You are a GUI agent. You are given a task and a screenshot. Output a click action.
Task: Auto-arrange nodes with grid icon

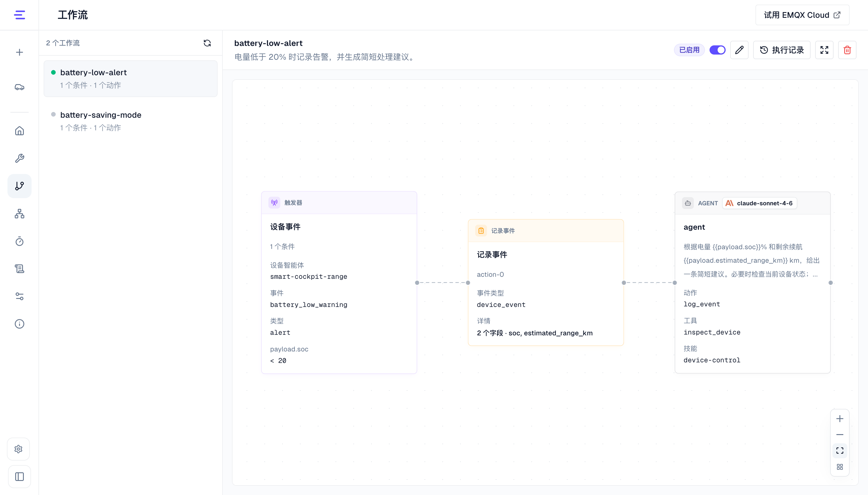pos(840,467)
